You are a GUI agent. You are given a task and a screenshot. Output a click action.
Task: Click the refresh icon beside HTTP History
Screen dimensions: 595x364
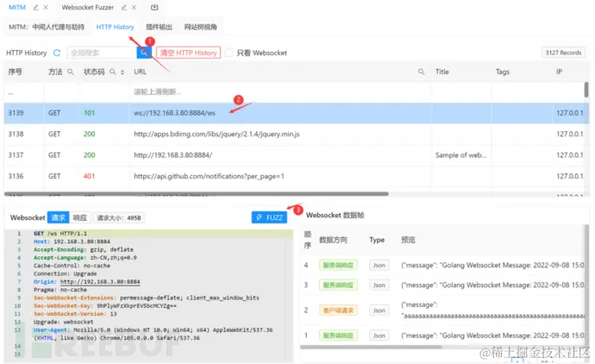[57, 53]
